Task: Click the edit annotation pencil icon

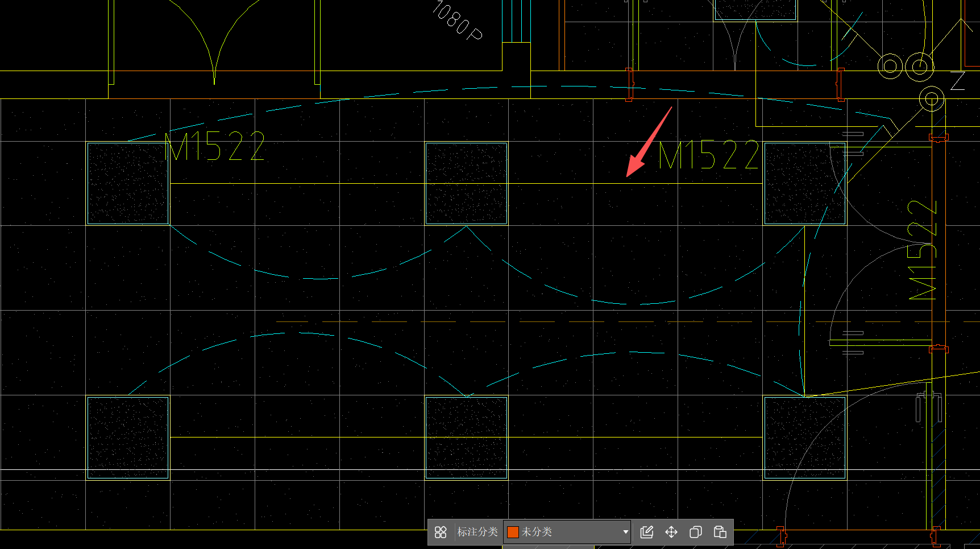Action: coord(647,532)
